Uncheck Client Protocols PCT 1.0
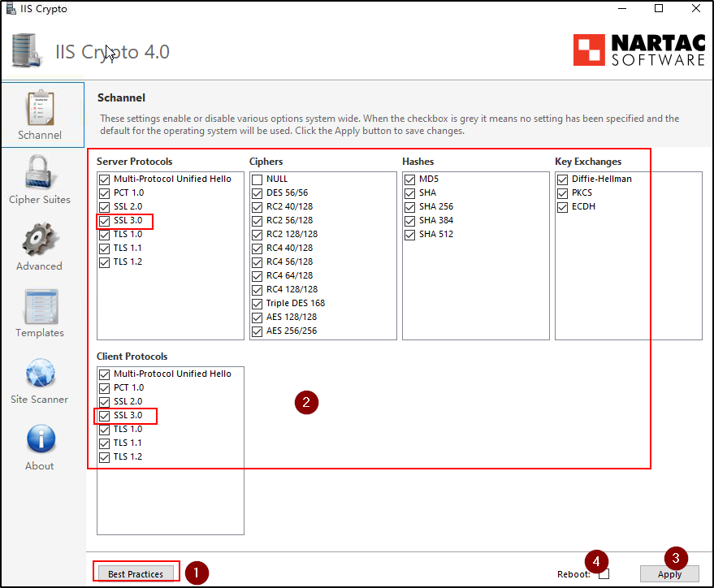 pyautogui.click(x=104, y=388)
